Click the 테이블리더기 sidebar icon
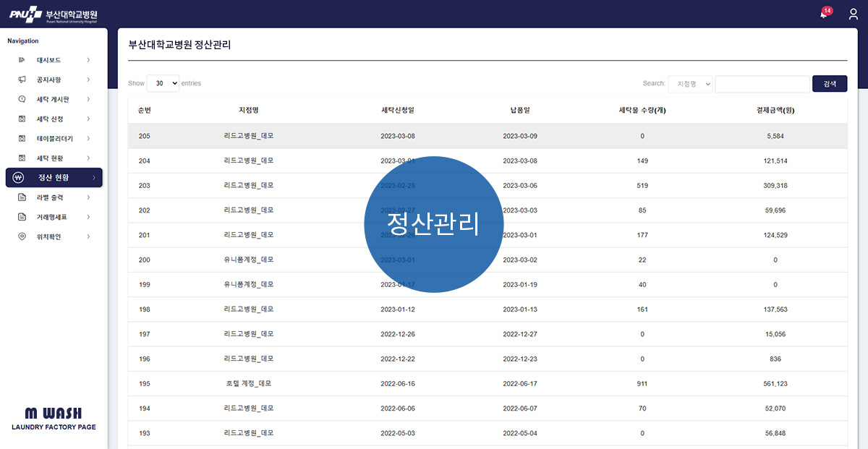The height and width of the screenshot is (449, 868). 22,138
